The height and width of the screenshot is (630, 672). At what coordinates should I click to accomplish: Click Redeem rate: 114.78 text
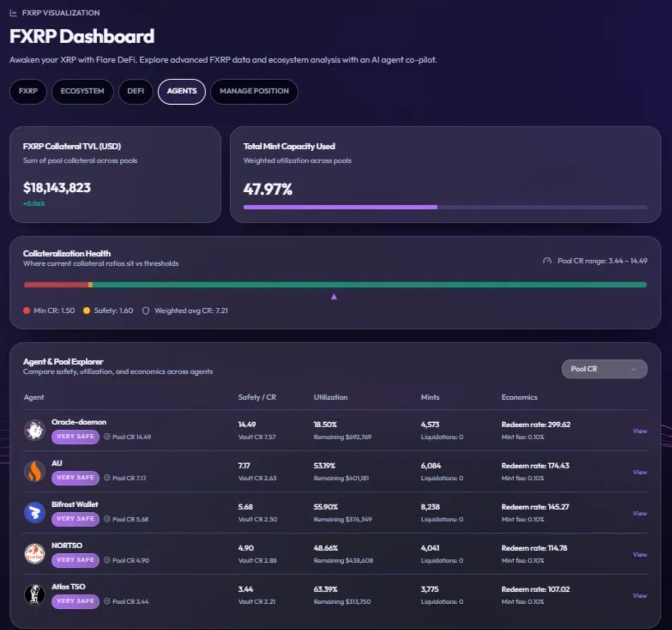tap(534, 548)
